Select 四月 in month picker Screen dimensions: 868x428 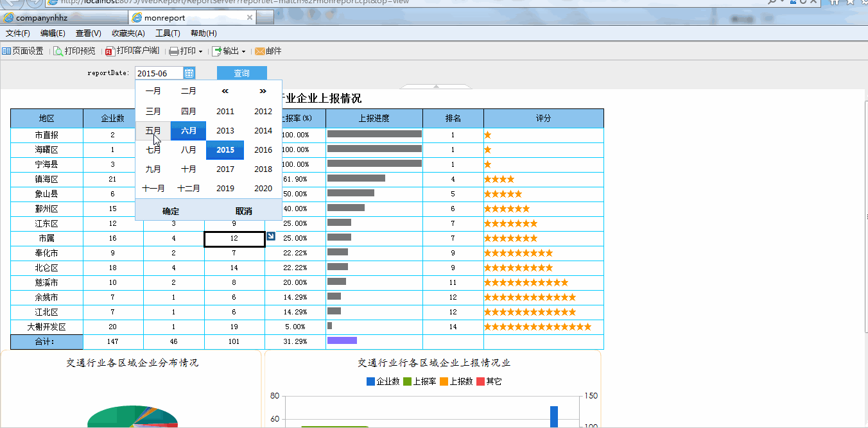(x=188, y=111)
